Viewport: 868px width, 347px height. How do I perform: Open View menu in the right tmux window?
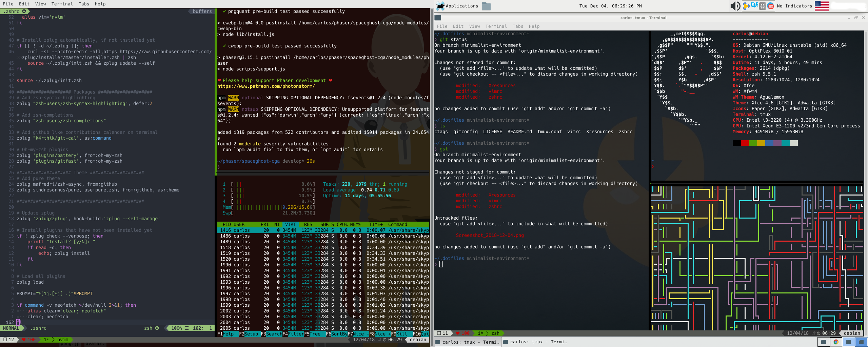pyautogui.click(x=474, y=26)
